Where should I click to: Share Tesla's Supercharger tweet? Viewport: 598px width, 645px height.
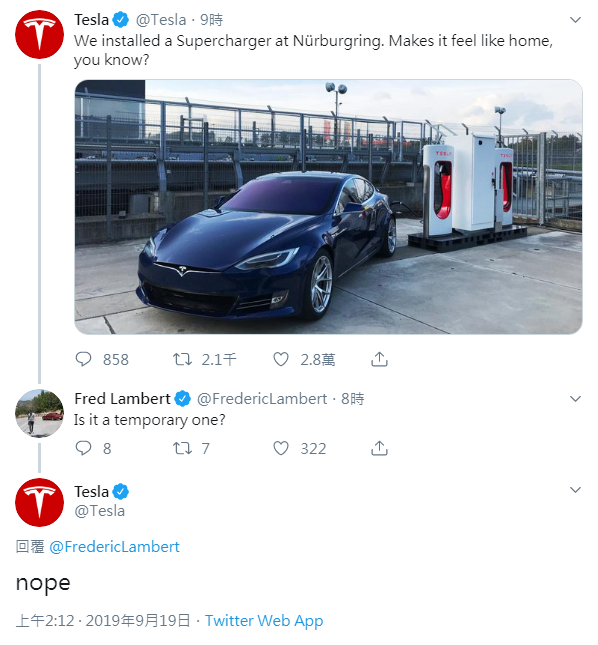379,359
